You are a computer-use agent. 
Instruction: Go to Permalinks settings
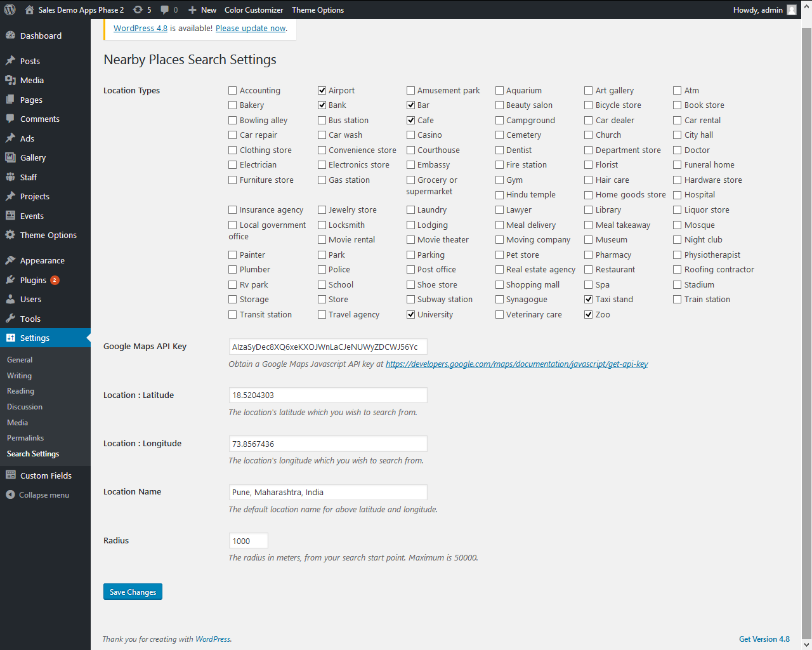pyautogui.click(x=25, y=438)
